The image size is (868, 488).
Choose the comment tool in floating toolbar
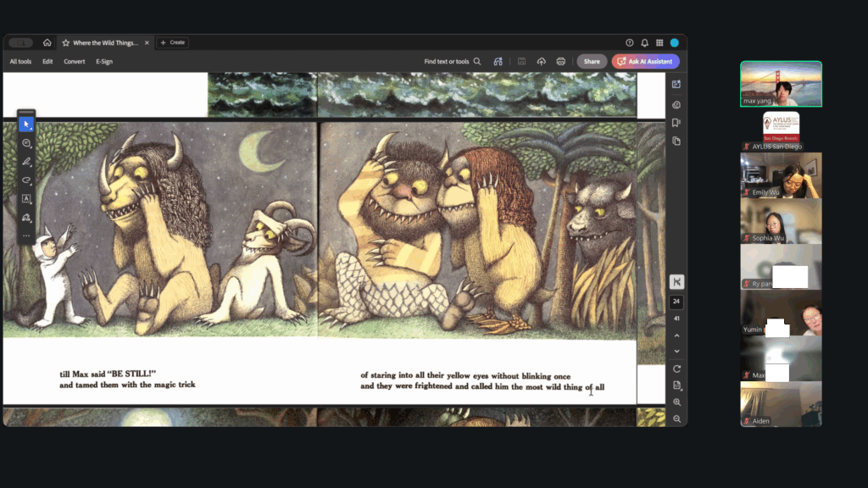pos(26,143)
